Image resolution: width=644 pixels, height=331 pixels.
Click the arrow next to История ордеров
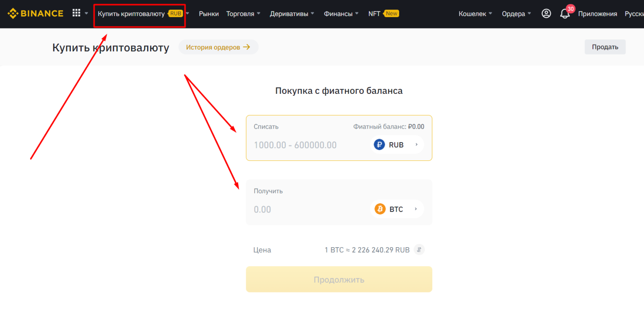[x=247, y=47]
